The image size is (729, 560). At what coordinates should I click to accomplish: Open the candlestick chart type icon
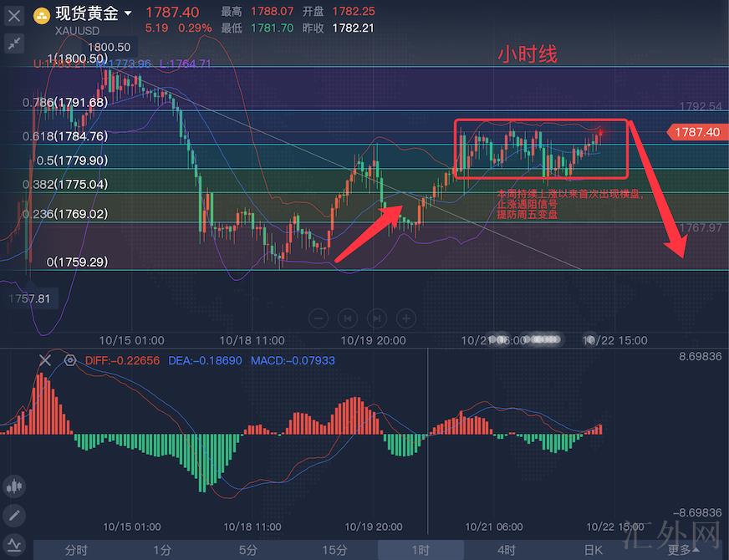(14, 486)
